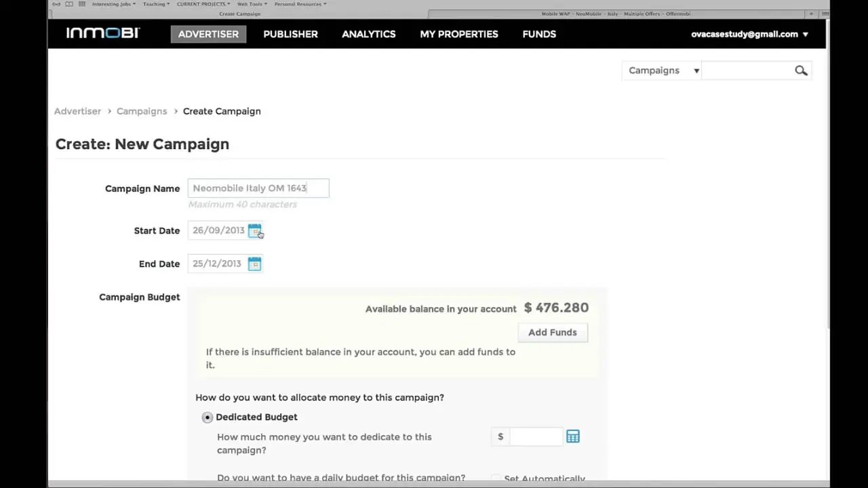Expand the ovacasestudy@gmail.com account menu
This screenshot has width=868, height=488.
pyautogui.click(x=749, y=34)
